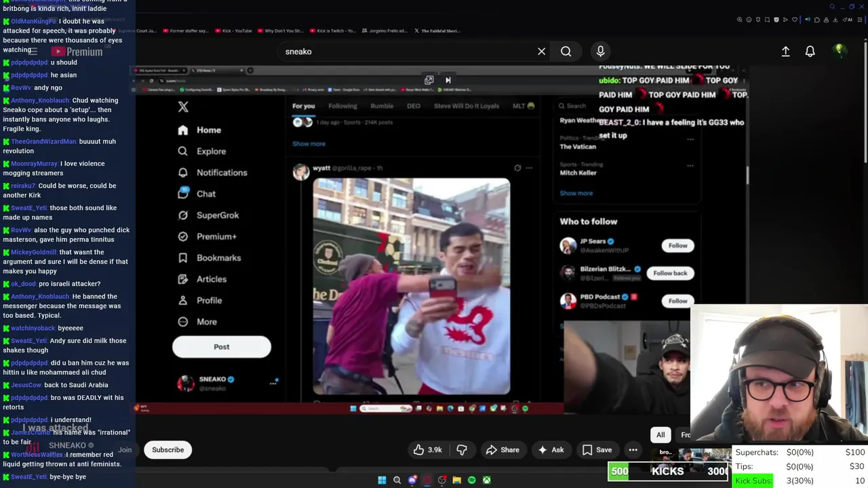Open ellipsis for The Vatican trend

click(690, 139)
